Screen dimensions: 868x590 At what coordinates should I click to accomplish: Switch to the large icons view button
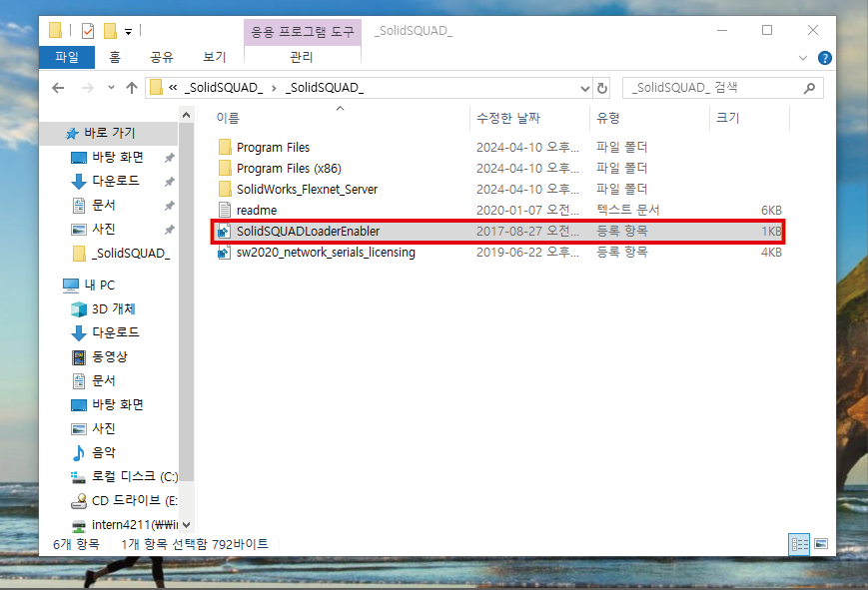click(x=821, y=545)
